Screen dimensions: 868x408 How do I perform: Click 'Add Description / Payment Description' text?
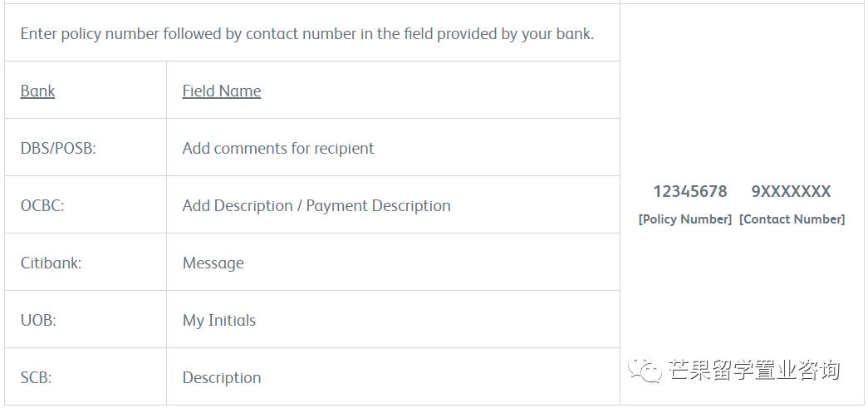click(x=316, y=206)
